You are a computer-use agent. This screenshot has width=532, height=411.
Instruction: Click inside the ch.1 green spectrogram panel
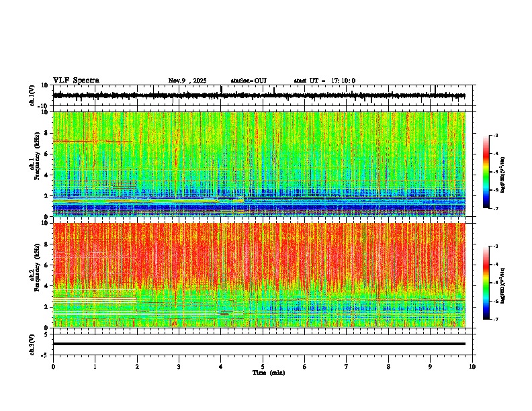coord(259,164)
